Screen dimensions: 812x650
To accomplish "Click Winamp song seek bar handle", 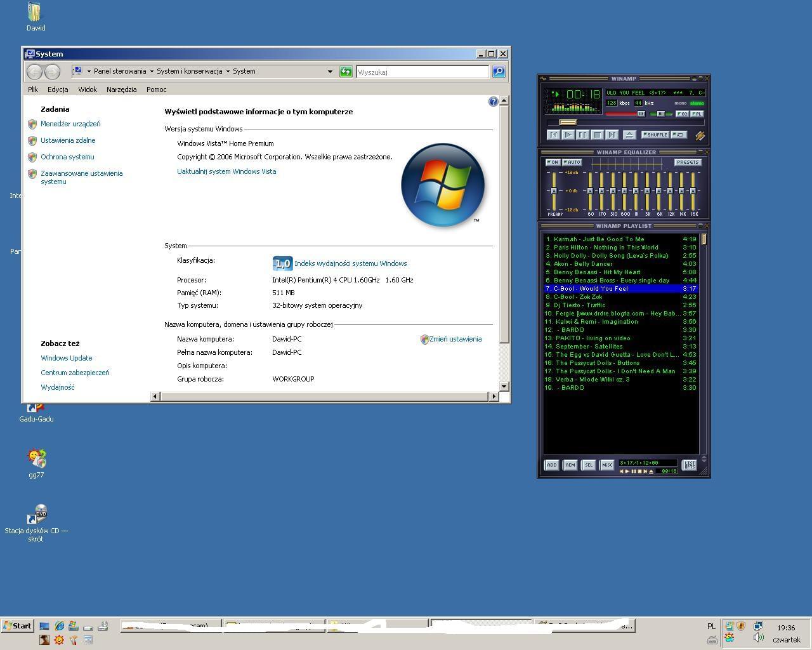I will click(x=568, y=123).
